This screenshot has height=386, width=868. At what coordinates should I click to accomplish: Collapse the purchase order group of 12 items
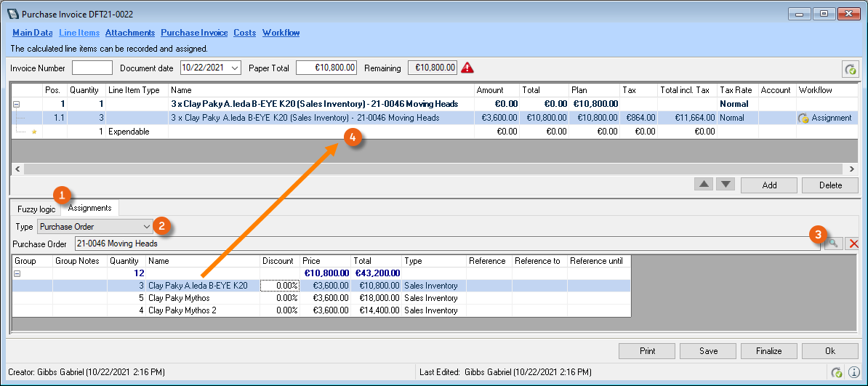point(17,273)
